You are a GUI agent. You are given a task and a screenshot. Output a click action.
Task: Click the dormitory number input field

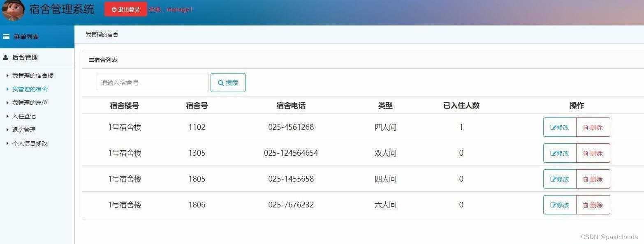152,83
